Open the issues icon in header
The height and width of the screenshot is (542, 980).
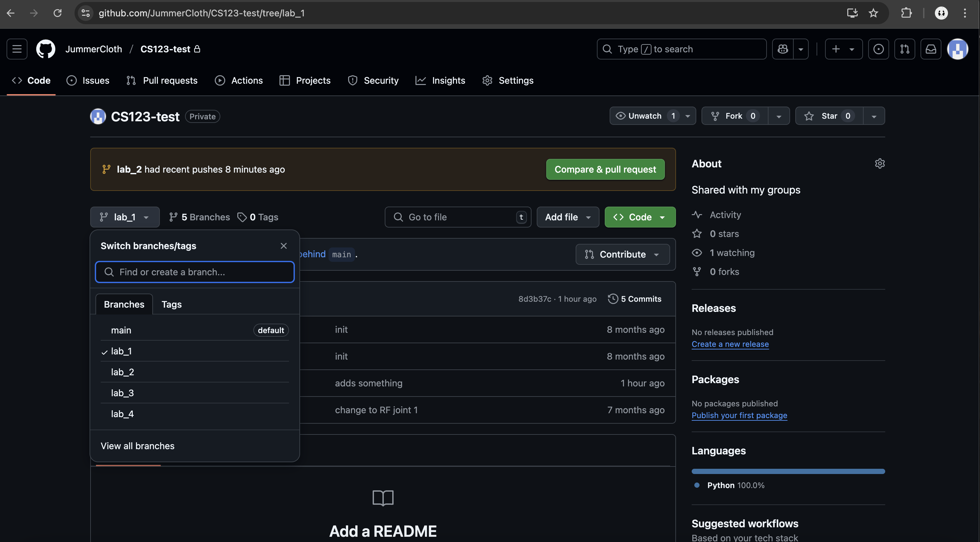[x=878, y=49]
